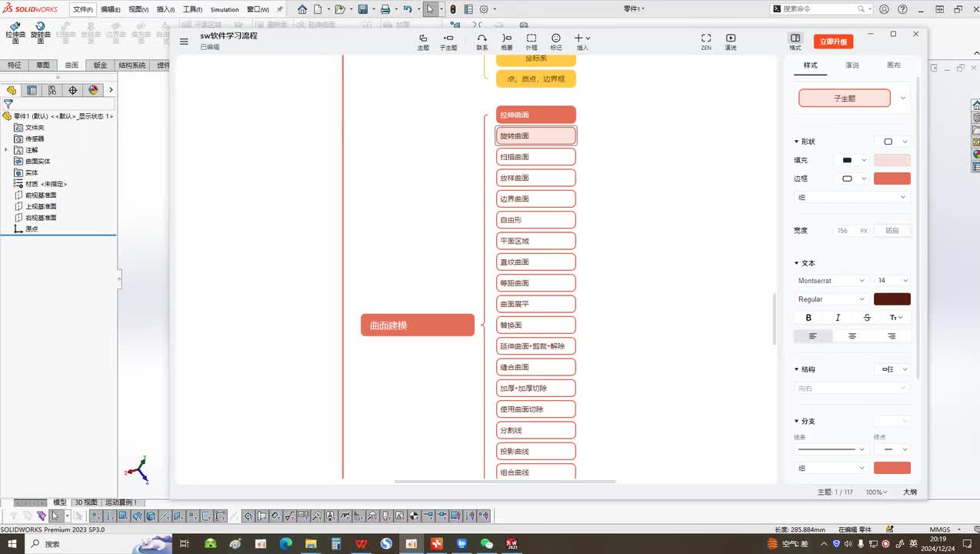980x554 pixels.
Task: Open the DisplayManager tab icon
Action: pos(93,90)
